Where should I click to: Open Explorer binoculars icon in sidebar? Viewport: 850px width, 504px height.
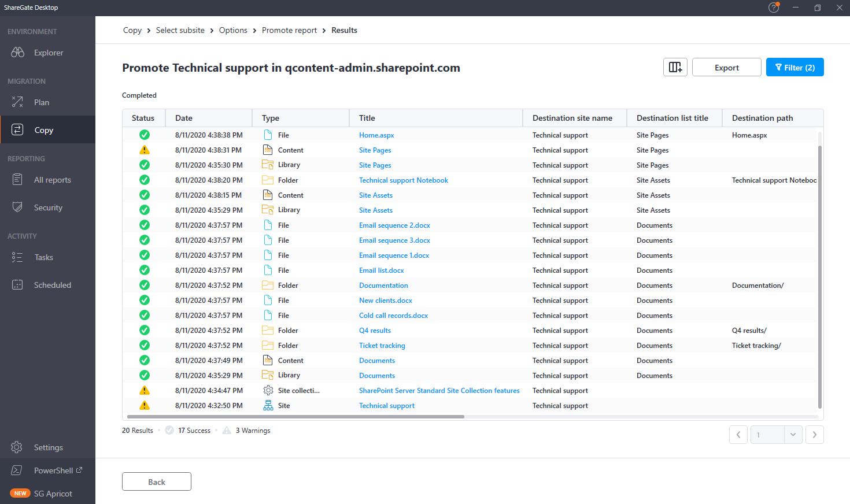point(17,53)
